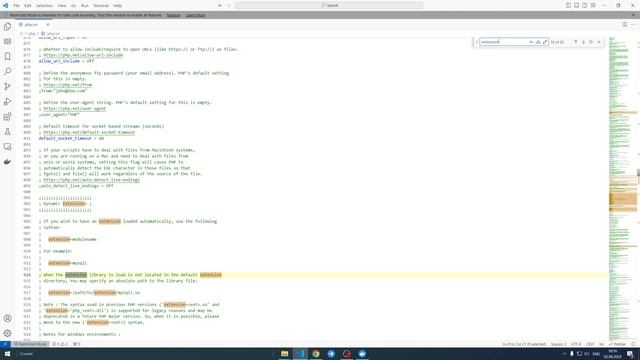Open the Help menu
This screenshot has width=640, height=360.
[118, 6]
